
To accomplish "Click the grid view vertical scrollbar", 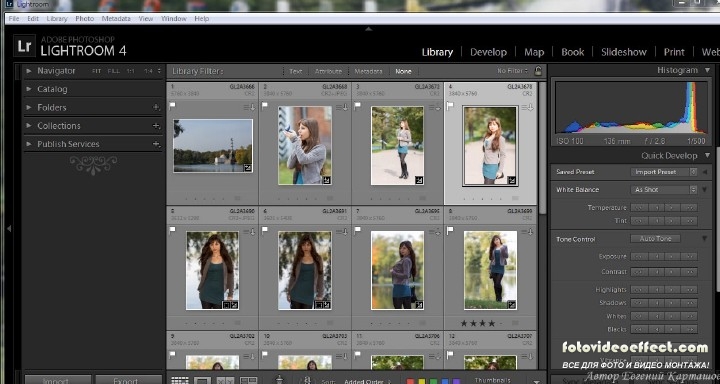I will point(542,148).
